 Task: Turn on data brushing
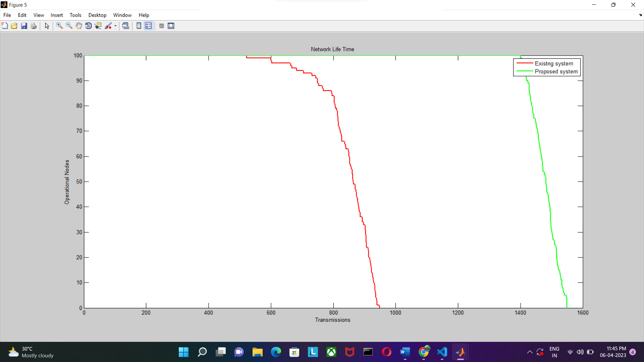coord(109,25)
